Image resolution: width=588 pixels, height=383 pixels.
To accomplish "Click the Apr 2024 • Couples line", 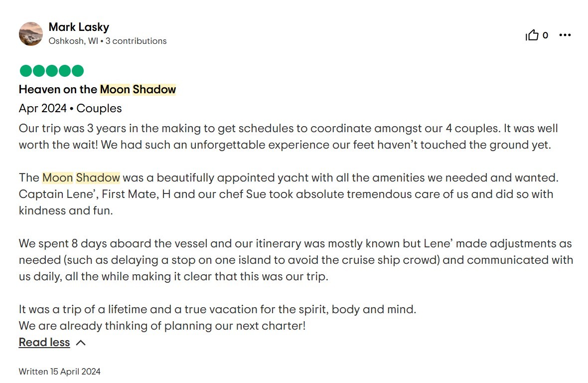I will pos(70,108).
